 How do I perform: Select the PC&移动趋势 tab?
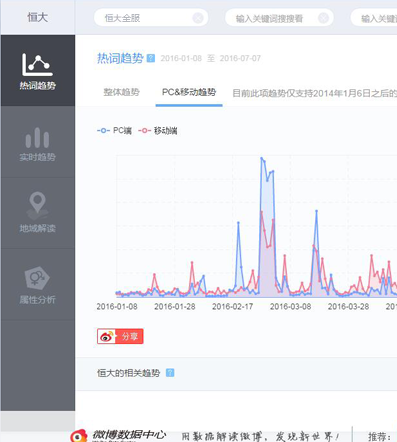(189, 92)
